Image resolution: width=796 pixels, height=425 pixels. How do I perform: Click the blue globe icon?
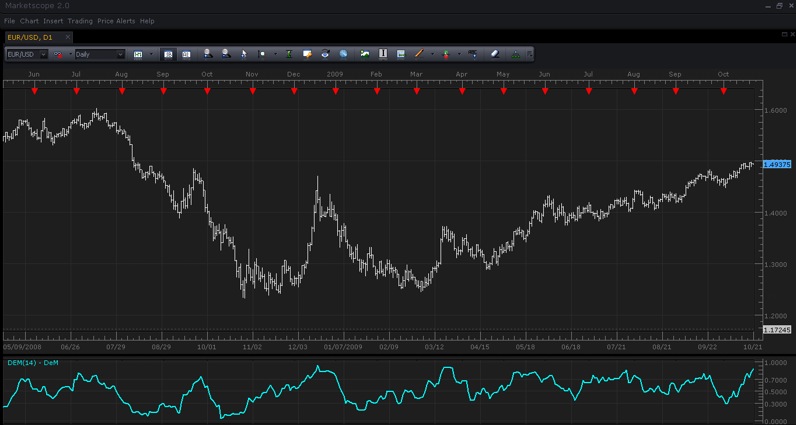point(344,54)
